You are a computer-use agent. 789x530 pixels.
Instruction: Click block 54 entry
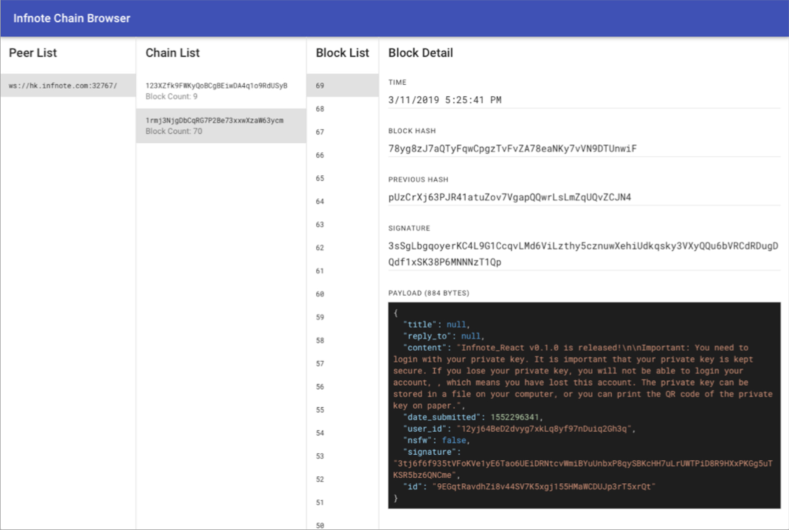pyautogui.click(x=342, y=433)
